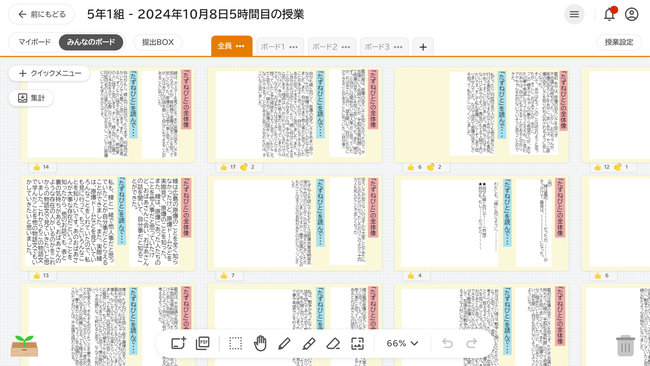Viewport: 650px width, 366px height.
Task: Open the student card with 13 likes
Action: click(x=108, y=223)
